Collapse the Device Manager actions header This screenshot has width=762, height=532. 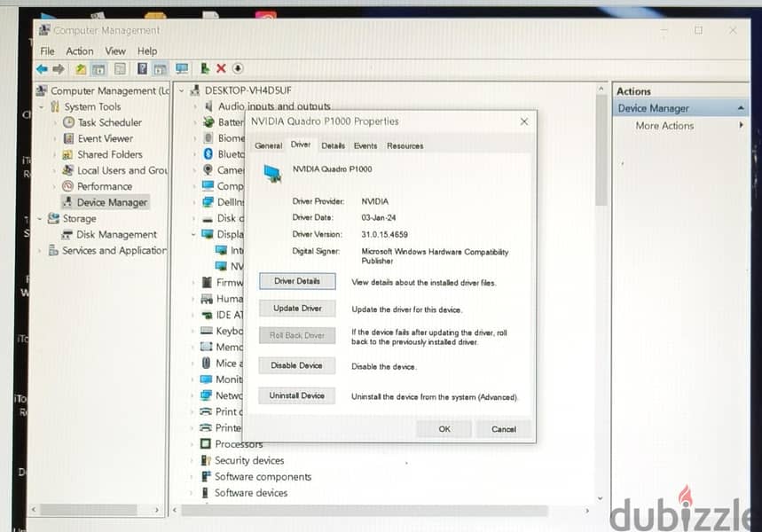[741, 108]
